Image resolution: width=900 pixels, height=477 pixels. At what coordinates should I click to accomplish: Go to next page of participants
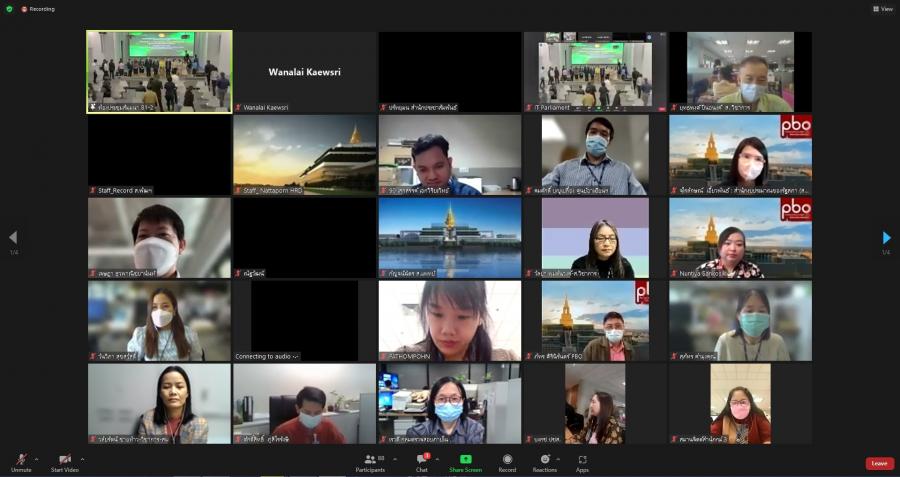point(886,238)
